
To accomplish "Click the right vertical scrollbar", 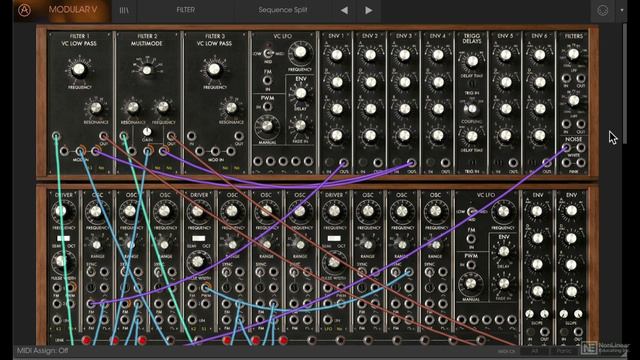I will point(624,84).
